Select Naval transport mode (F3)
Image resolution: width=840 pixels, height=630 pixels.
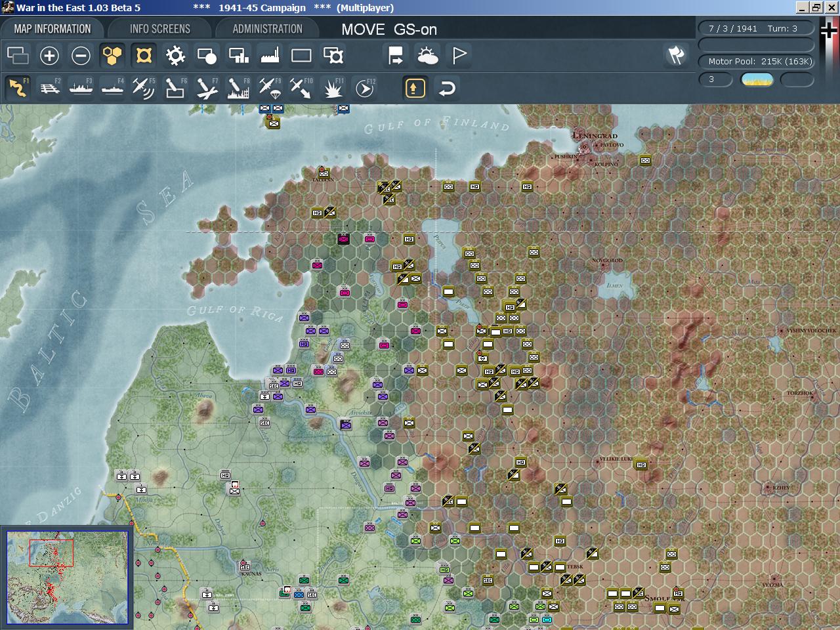point(81,88)
